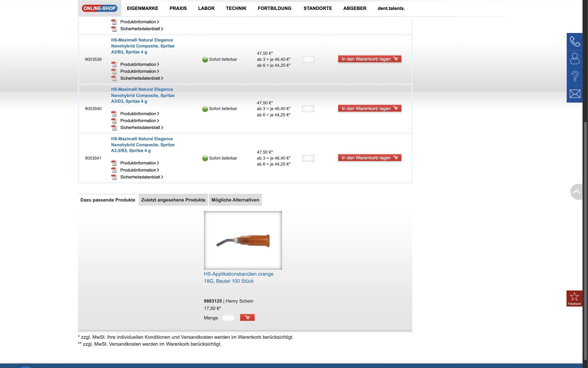Image resolution: width=588 pixels, height=368 pixels.
Task: Select the Dazu passende Produkte tab
Action: [108, 200]
